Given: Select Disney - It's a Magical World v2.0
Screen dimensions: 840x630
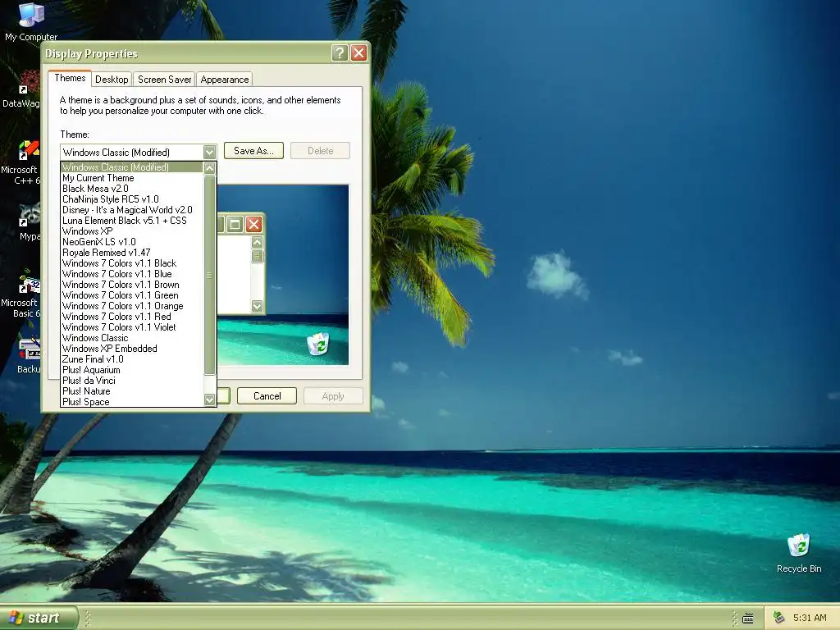Looking at the screenshot, I should click(x=132, y=210).
